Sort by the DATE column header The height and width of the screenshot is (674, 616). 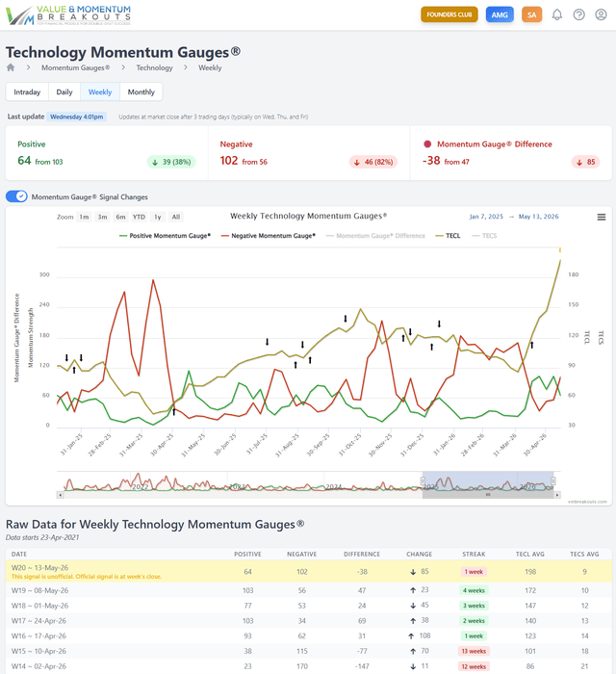click(19, 554)
